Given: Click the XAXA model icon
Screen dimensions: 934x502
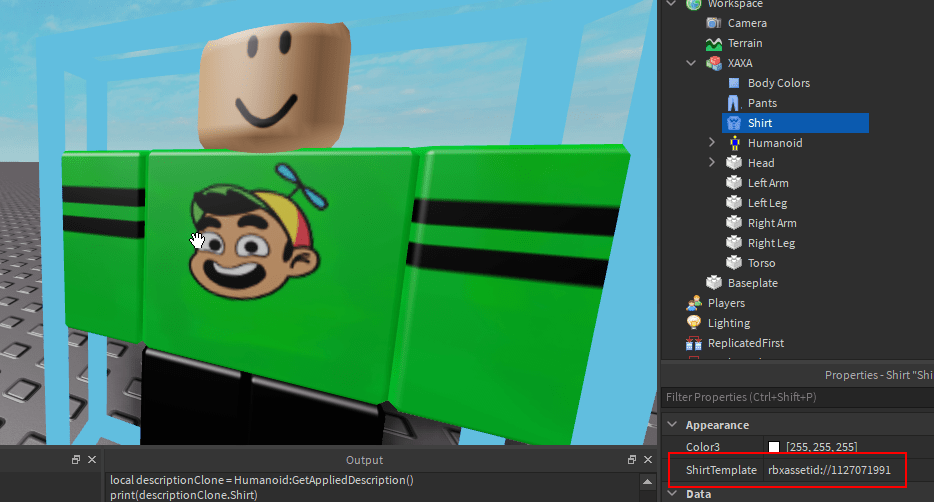Looking at the screenshot, I should click(x=714, y=63).
